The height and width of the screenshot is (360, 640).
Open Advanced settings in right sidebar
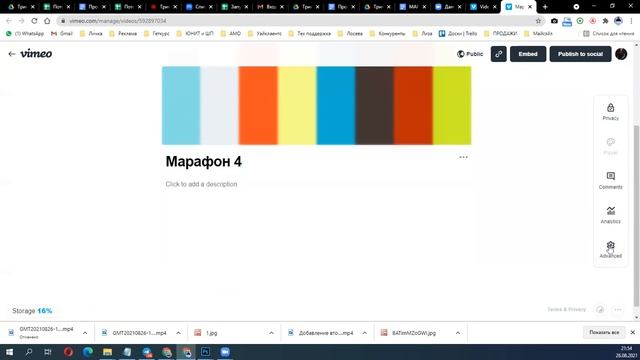point(610,249)
